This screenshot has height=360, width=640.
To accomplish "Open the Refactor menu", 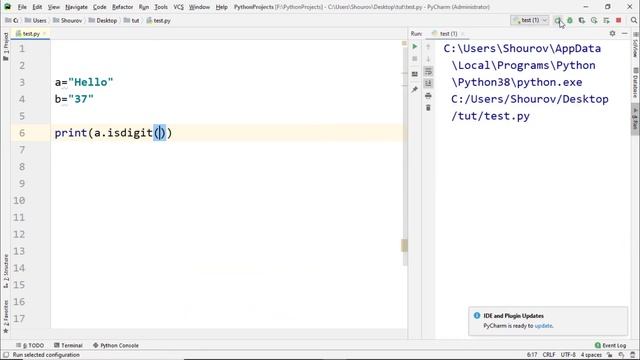I will [122, 7].
